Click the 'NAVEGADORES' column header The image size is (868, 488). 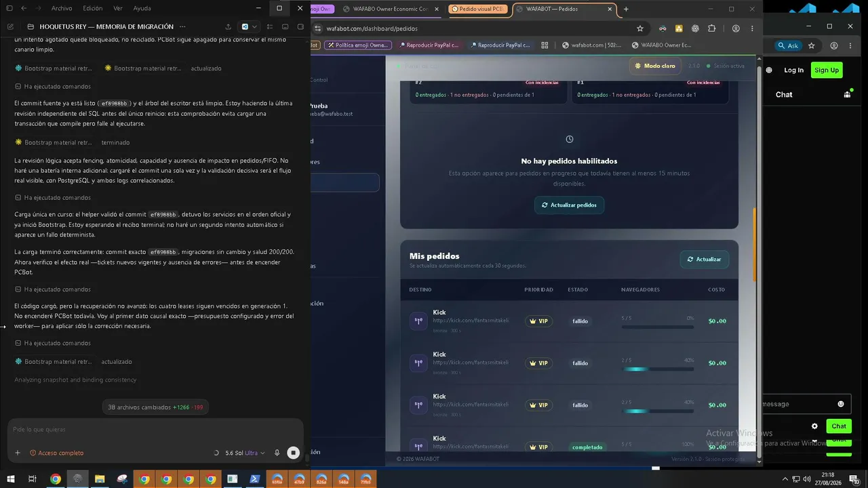point(640,289)
